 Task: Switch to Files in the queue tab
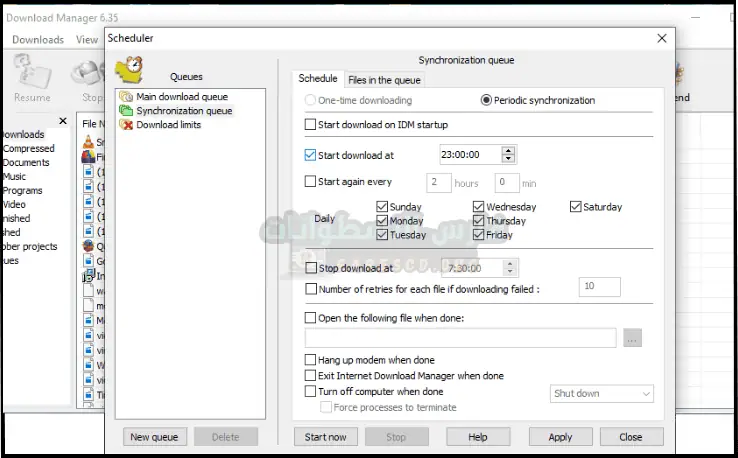pos(384,80)
